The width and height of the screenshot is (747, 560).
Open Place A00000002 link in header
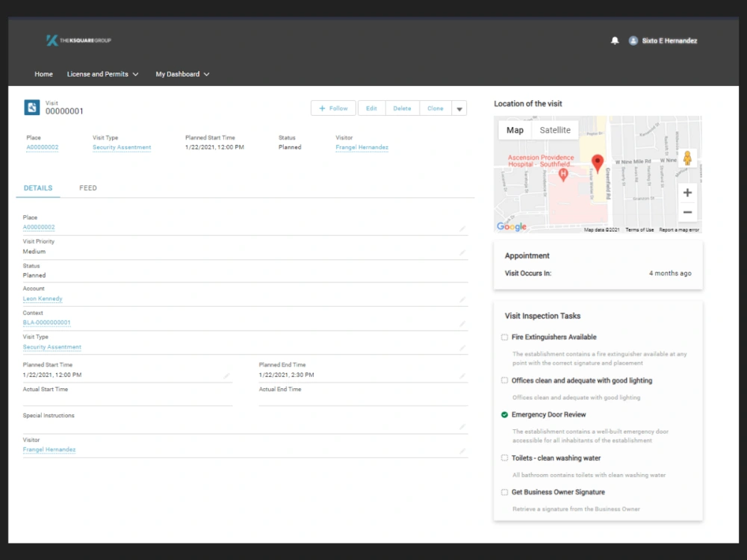[x=43, y=148]
